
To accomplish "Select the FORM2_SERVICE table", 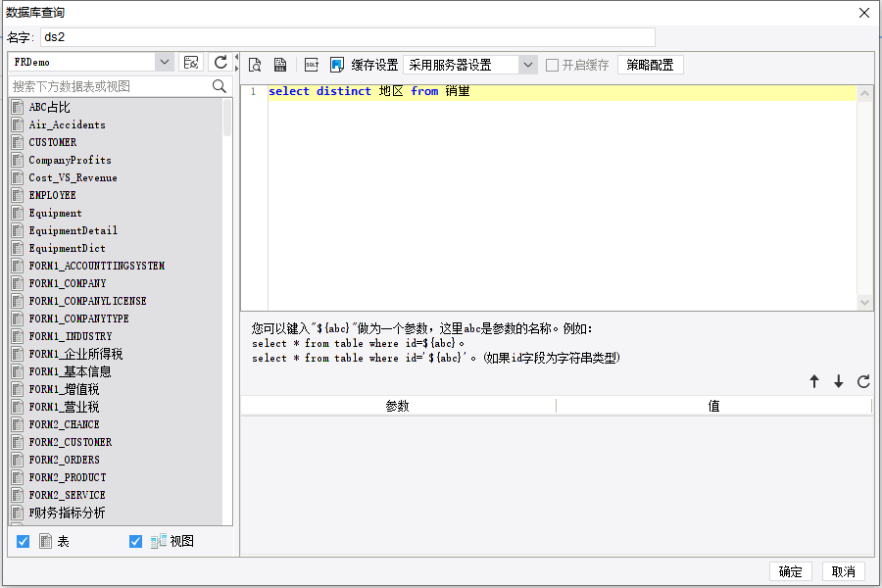I will point(67,495).
